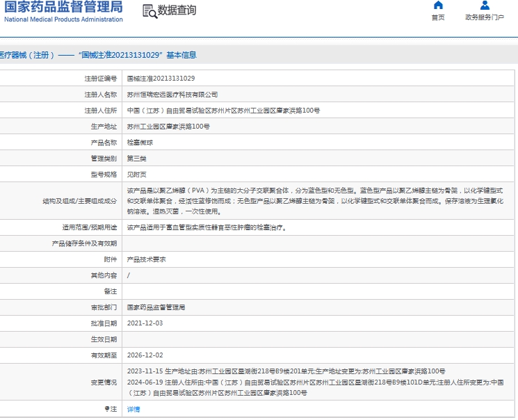Click the 数据查询 magnifier document icon
The image size is (518, 420).
[149, 11]
